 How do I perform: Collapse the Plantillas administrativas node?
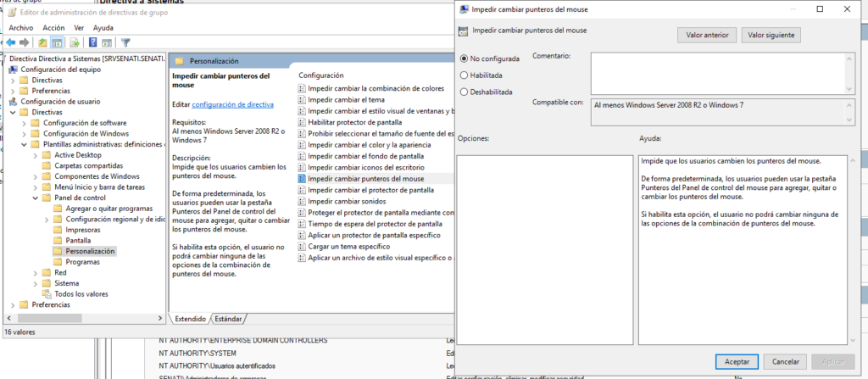[x=24, y=144]
